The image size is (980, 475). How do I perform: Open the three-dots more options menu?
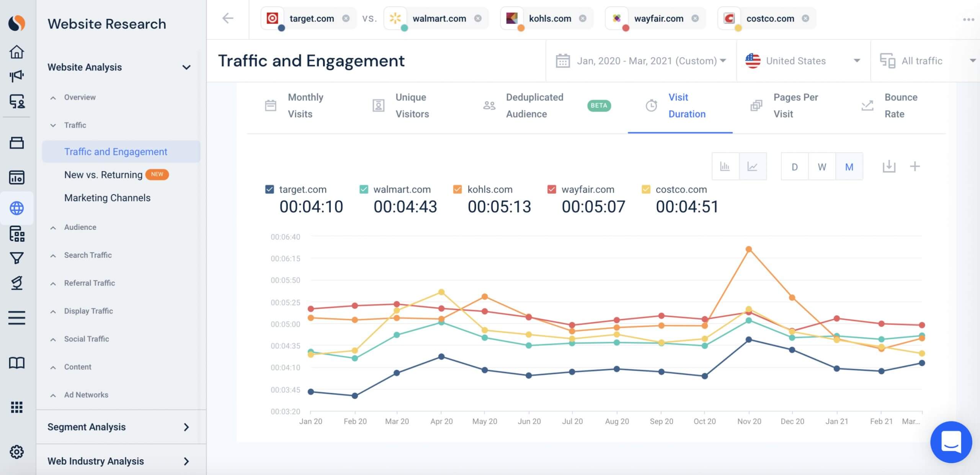pos(968,19)
